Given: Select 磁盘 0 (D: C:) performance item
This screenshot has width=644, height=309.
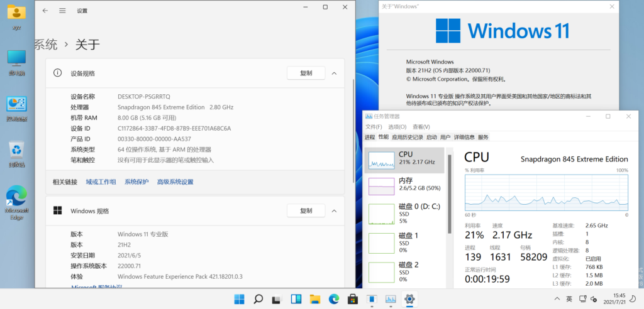Looking at the screenshot, I should coord(404,214).
